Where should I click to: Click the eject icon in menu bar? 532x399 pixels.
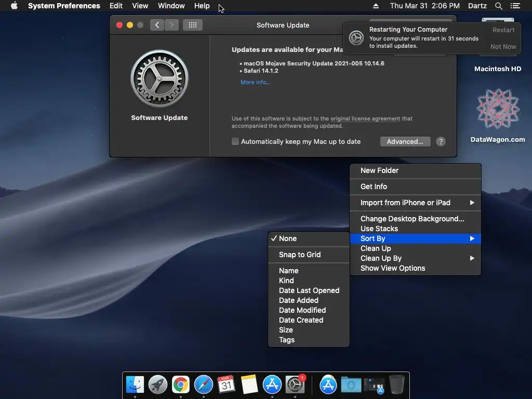376,6
